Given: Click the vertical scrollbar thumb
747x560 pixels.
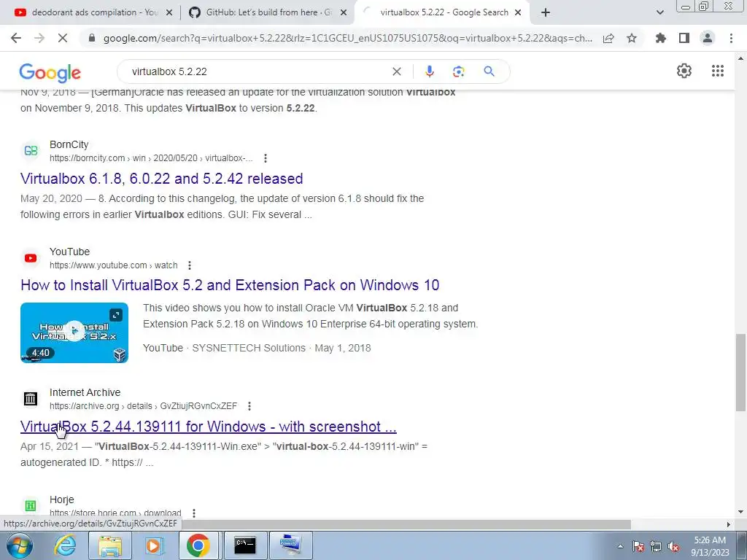Looking at the screenshot, I should [741, 372].
